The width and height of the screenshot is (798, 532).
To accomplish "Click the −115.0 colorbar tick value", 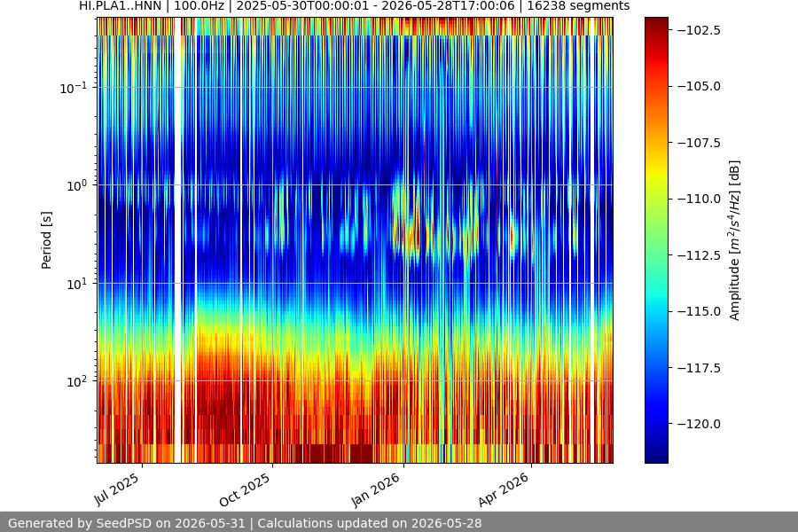I will (x=700, y=311).
